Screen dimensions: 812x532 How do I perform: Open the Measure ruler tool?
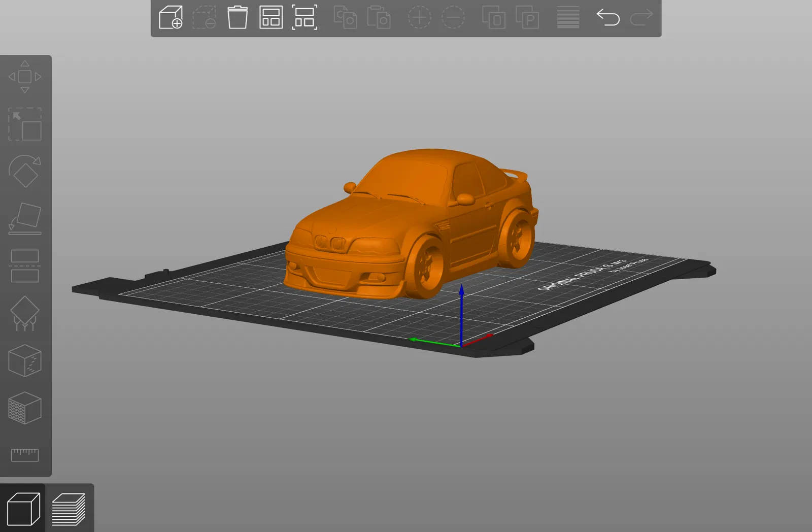click(x=25, y=455)
